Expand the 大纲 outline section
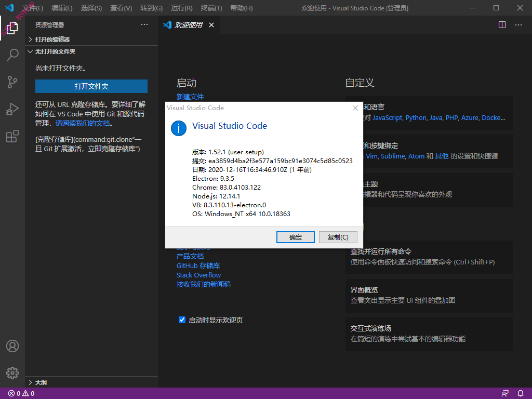 (x=91, y=382)
